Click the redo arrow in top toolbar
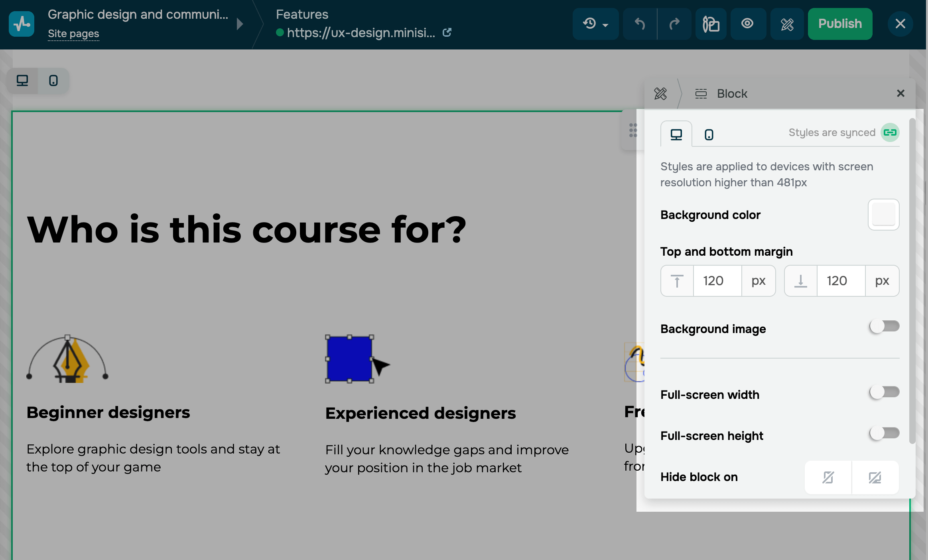This screenshot has height=560, width=928. click(674, 24)
